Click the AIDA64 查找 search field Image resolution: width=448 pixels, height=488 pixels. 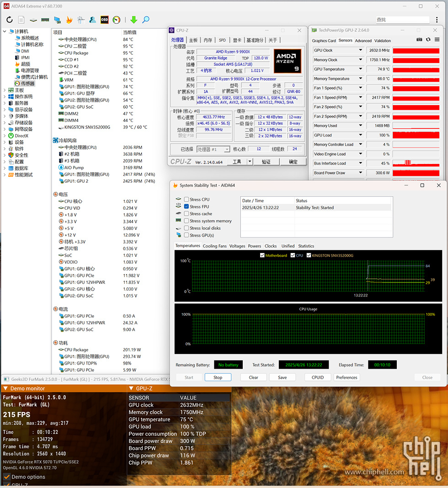(402, 20)
